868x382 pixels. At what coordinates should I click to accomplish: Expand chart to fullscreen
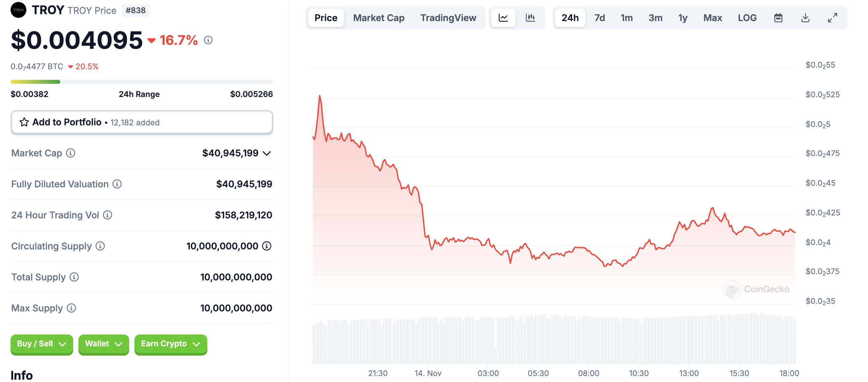(x=832, y=18)
